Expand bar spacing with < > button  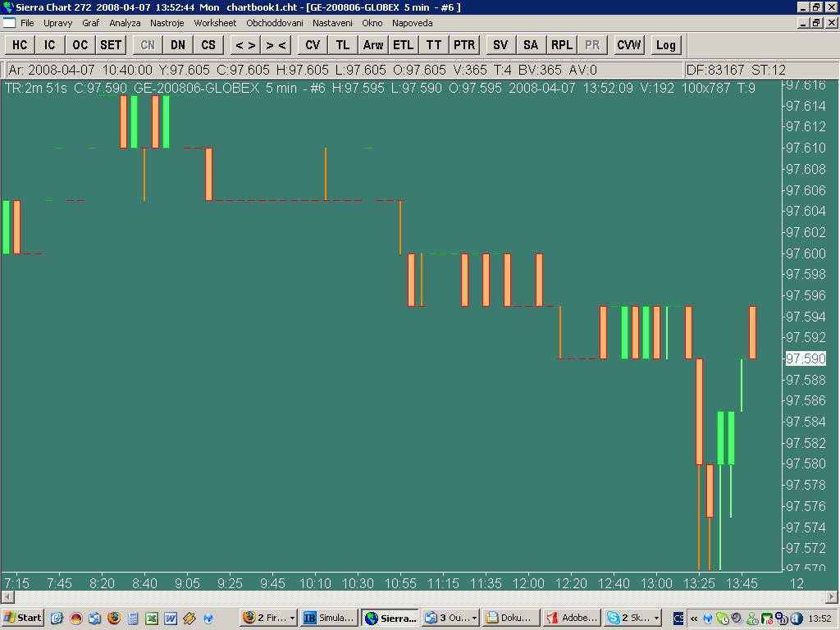245,45
